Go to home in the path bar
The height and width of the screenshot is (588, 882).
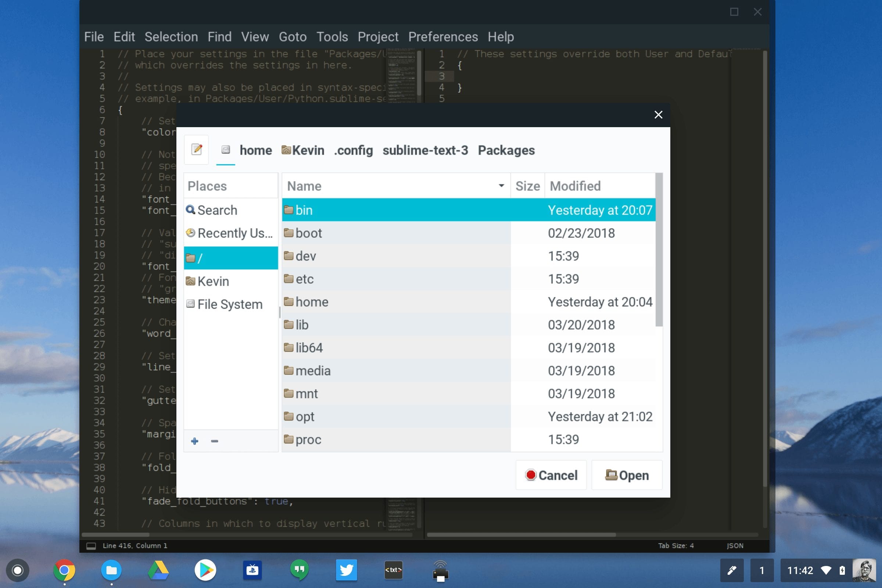point(256,150)
